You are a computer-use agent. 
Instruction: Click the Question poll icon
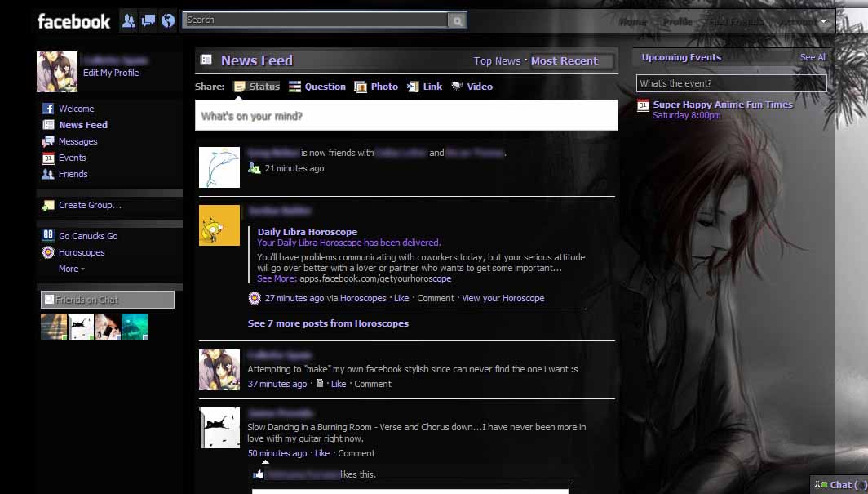(295, 87)
